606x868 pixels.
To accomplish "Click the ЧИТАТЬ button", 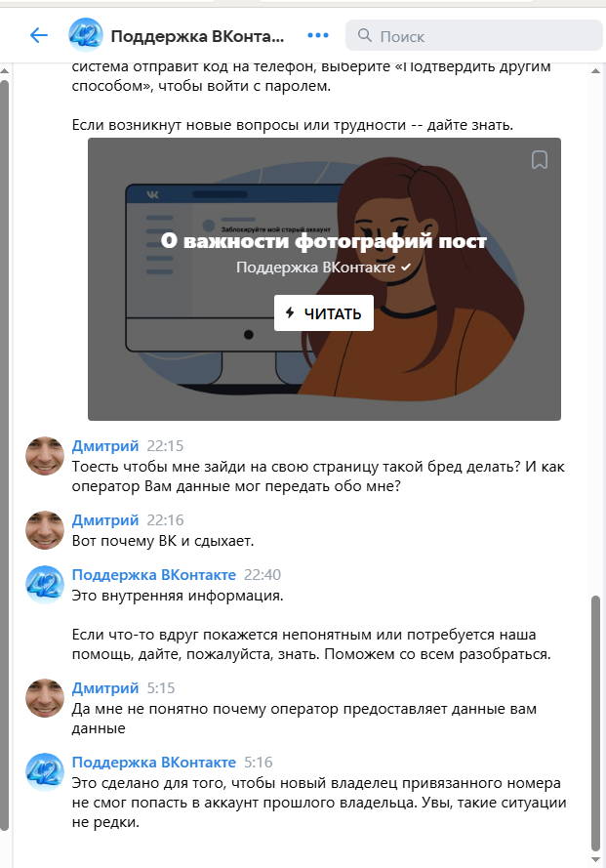I will tap(324, 313).
